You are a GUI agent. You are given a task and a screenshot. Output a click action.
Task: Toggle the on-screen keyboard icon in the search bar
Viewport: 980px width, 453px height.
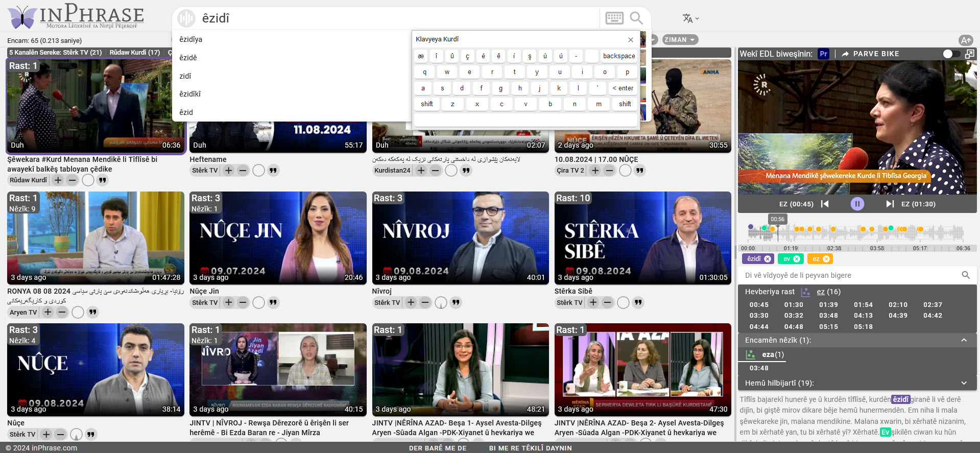[614, 18]
